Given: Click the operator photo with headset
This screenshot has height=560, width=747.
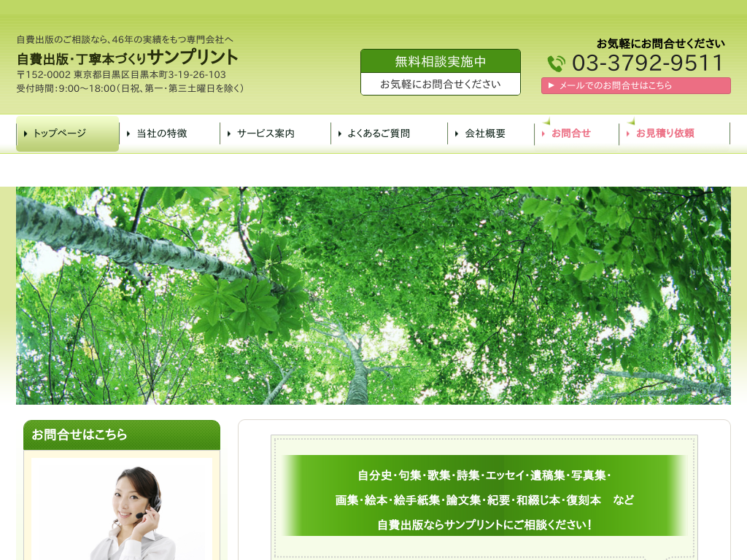Looking at the screenshot, I should coord(122,510).
